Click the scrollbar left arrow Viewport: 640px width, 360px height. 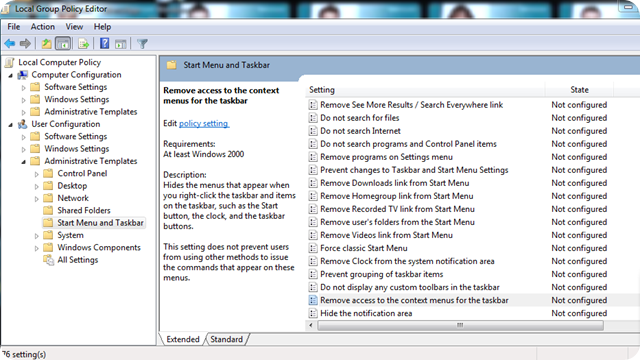point(311,325)
